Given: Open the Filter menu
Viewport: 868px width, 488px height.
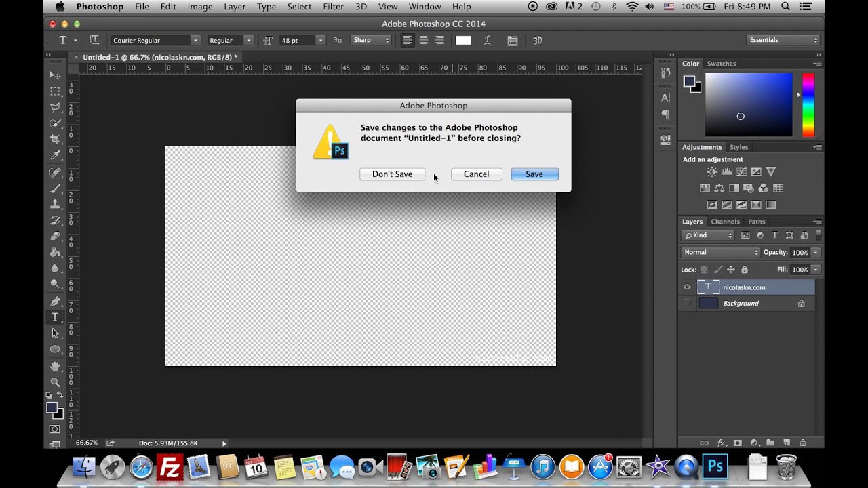Looking at the screenshot, I should pos(333,7).
